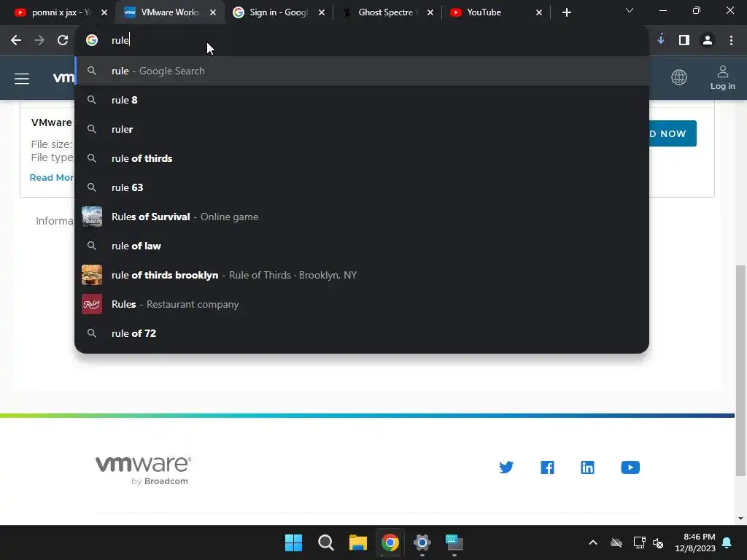Click the Rules of Survival thumbnail
747x560 pixels.
[92, 217]
